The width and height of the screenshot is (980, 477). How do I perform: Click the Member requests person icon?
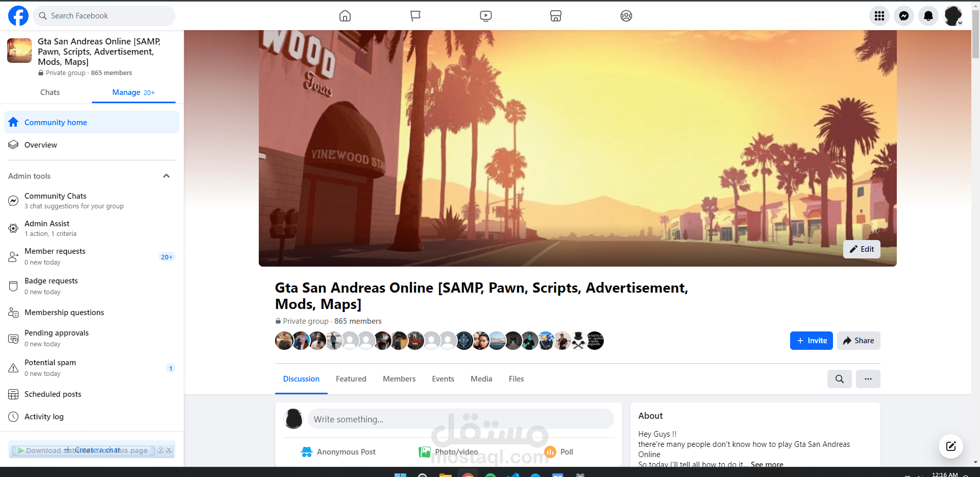[x=13, y=256]
